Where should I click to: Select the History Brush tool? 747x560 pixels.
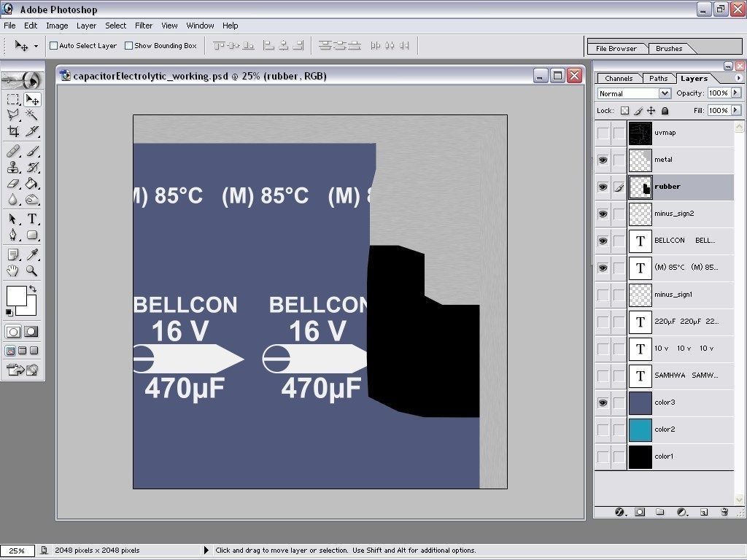[x=32, y=168]
